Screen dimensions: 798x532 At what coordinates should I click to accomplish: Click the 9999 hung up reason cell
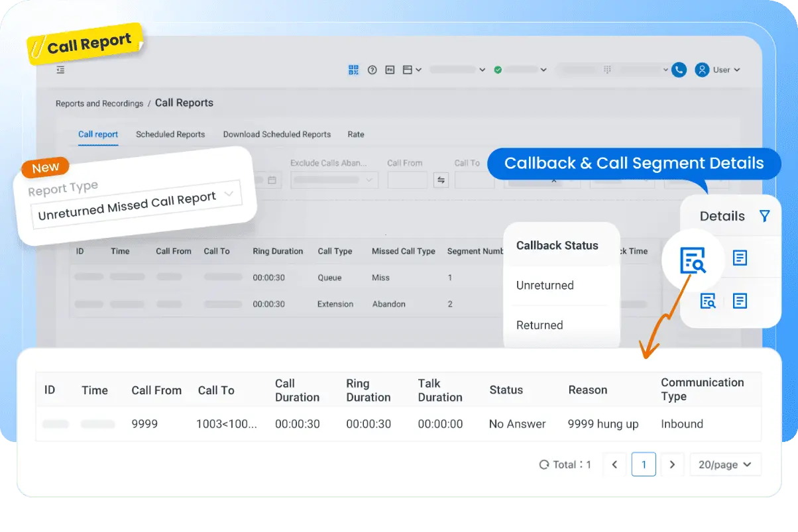point(603,424)
